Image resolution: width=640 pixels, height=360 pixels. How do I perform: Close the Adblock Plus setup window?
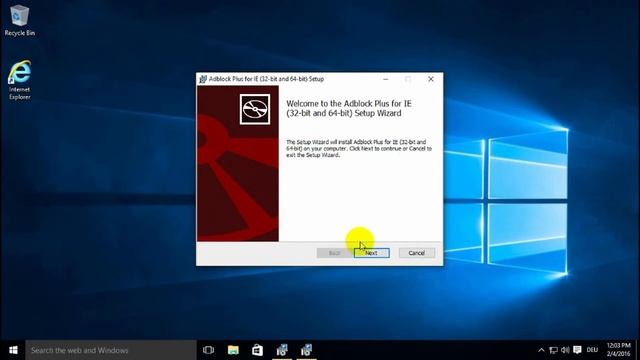point(431,79)
